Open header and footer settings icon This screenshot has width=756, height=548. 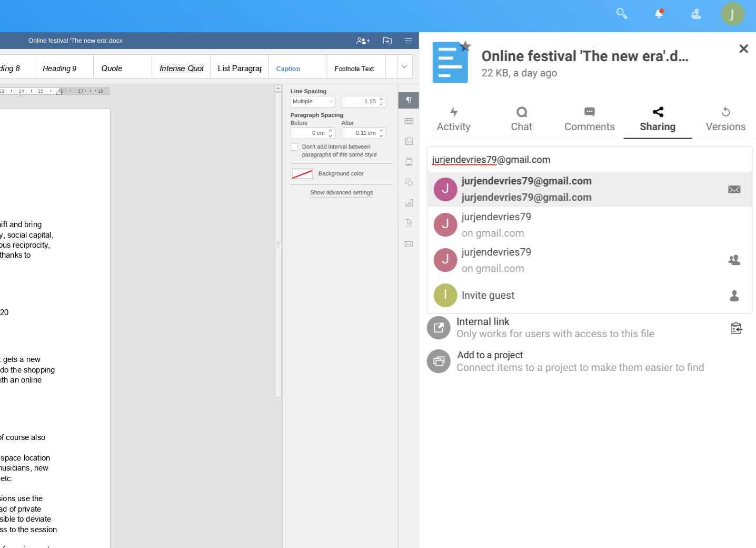[x=409, y=162]
